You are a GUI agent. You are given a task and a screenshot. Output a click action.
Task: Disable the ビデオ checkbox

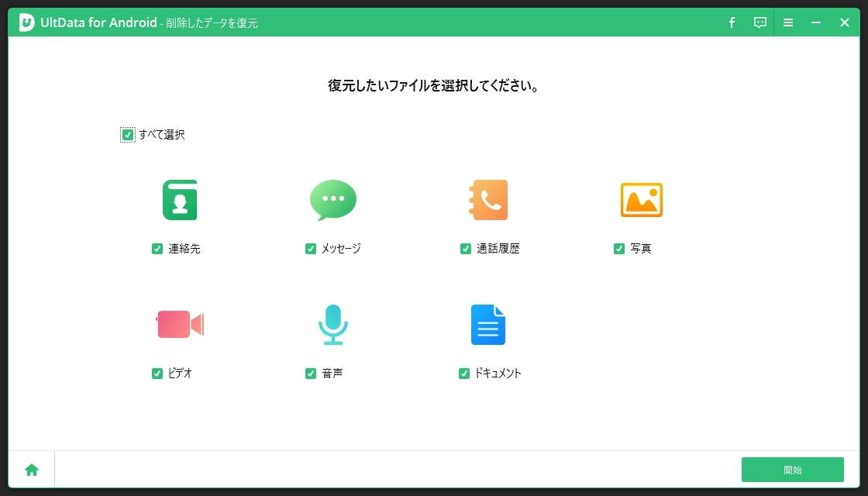point(157,373)
